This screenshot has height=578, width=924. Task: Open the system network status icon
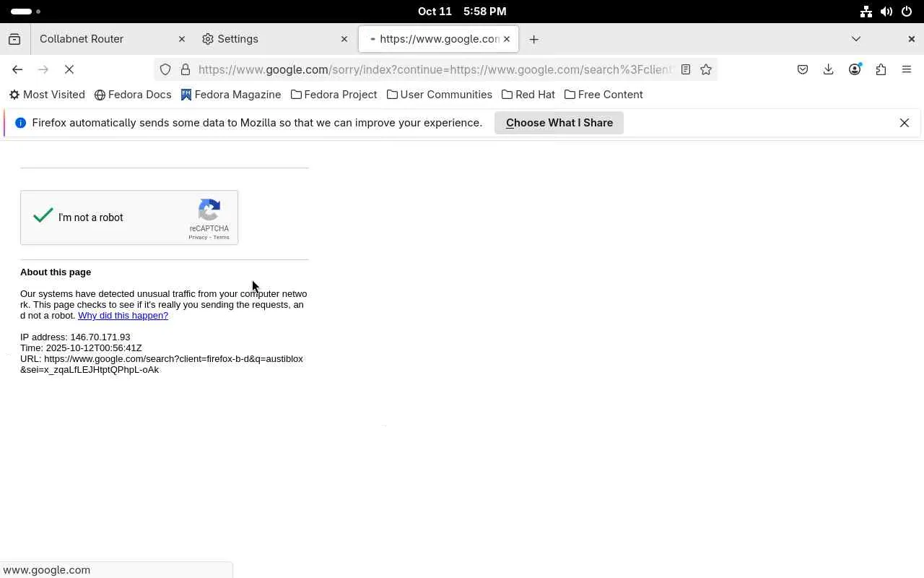866,12
